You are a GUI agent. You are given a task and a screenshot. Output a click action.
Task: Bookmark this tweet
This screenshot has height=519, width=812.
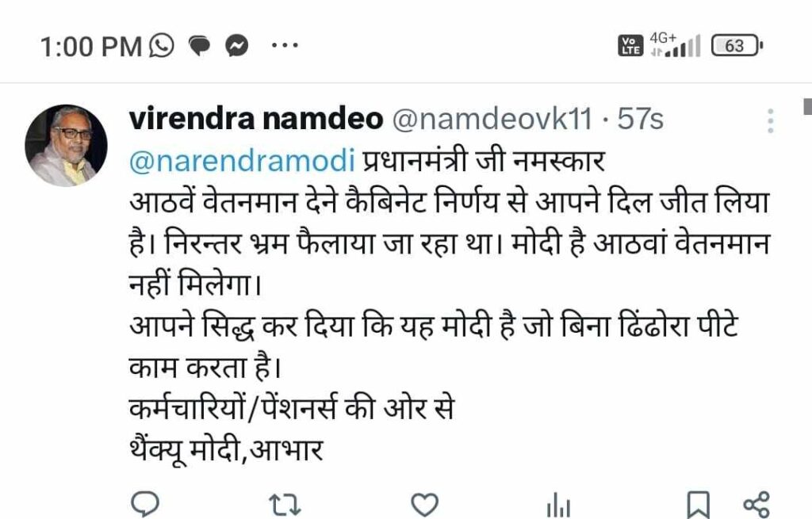pos(698,505)
